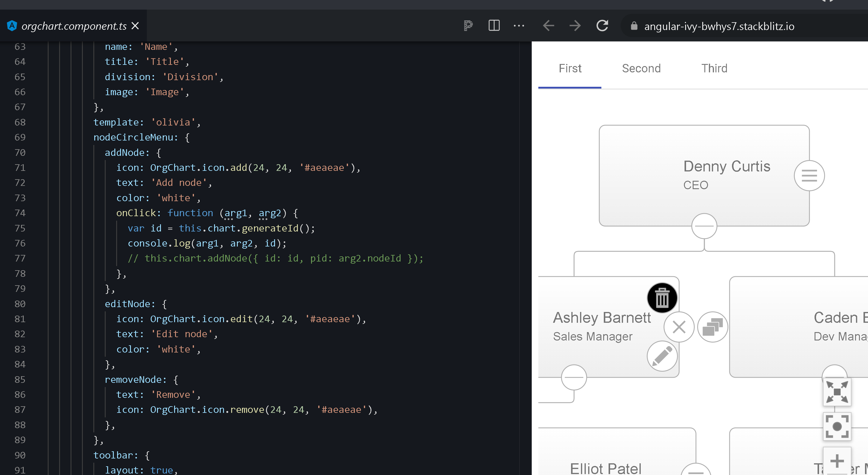Reload the preview with refresh icon

coord(603,26)
